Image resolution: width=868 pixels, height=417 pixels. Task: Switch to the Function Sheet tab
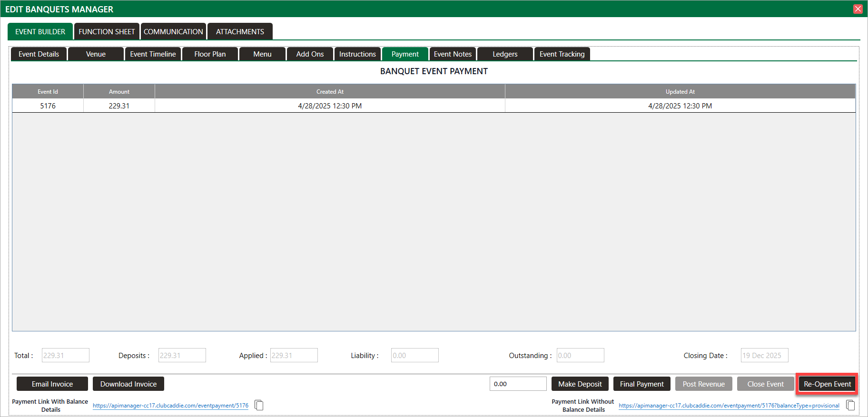(107, 31)
